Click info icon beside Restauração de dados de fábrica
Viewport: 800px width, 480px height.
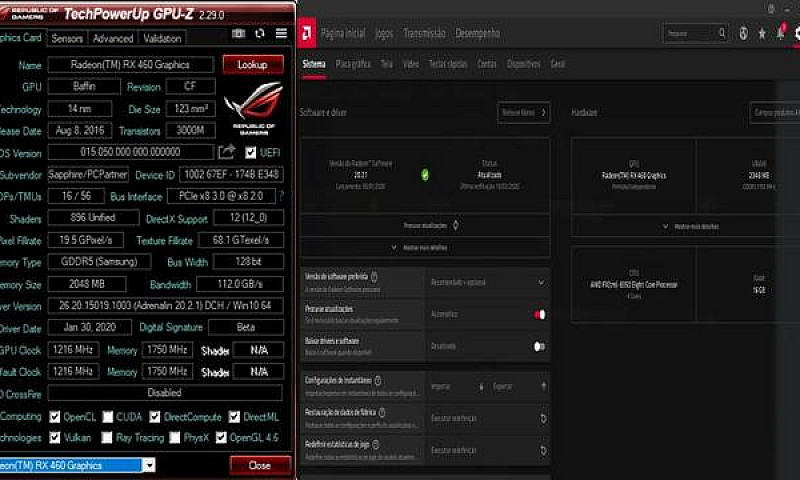point(382,412)
